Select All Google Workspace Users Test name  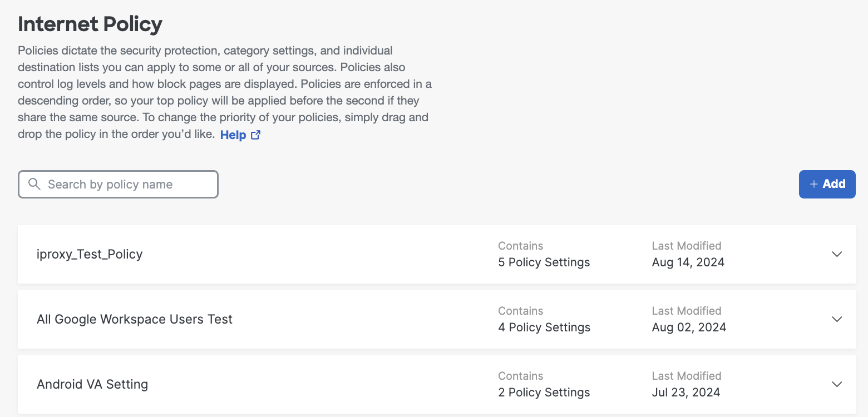point(135,319)
